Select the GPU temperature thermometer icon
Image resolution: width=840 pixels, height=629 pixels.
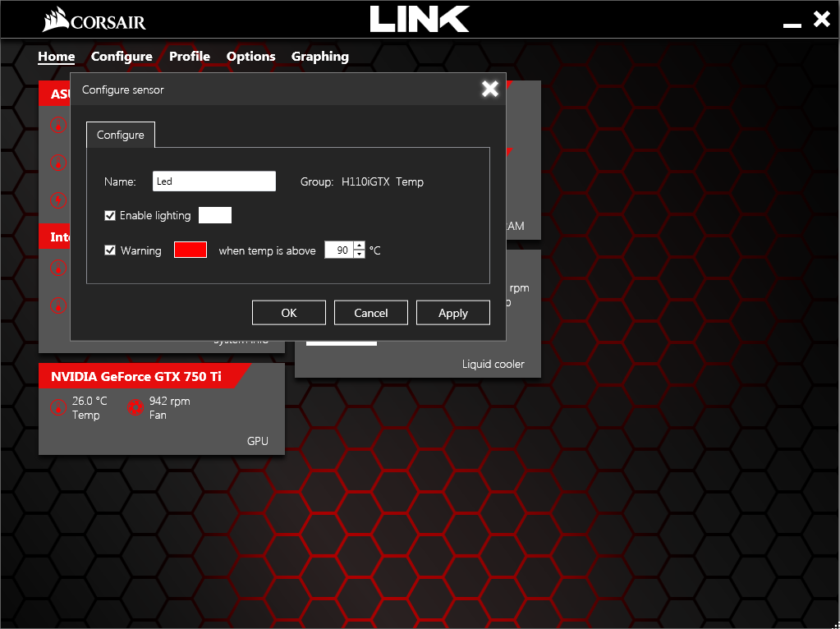pos(57,408)
